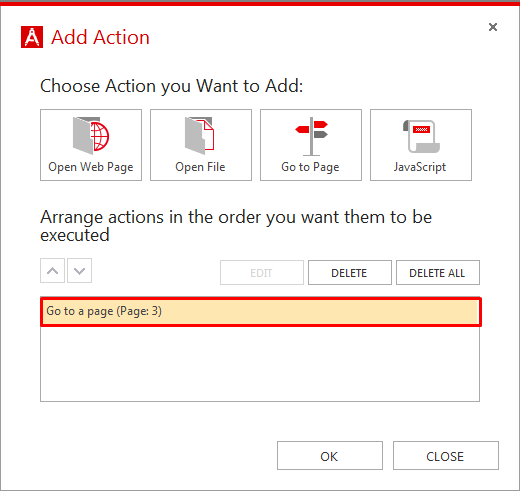Click the folder document icon for Open File

coord(200,136)
